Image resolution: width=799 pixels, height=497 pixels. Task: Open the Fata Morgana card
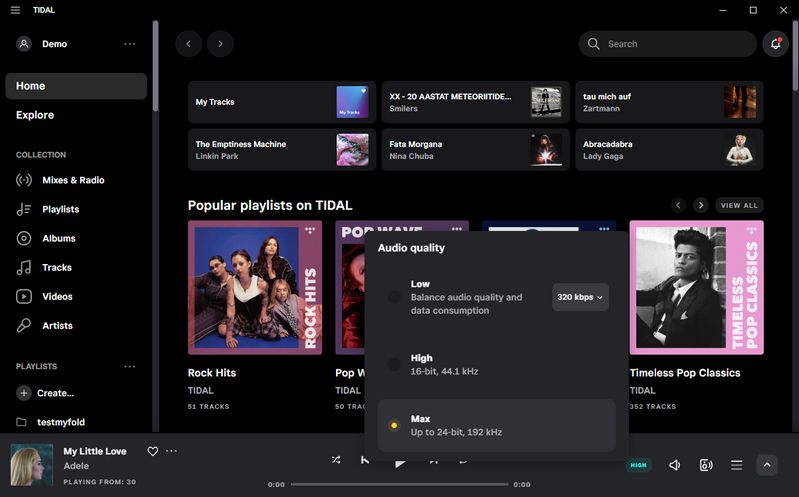pyautogui.click(x=475, y=150)
